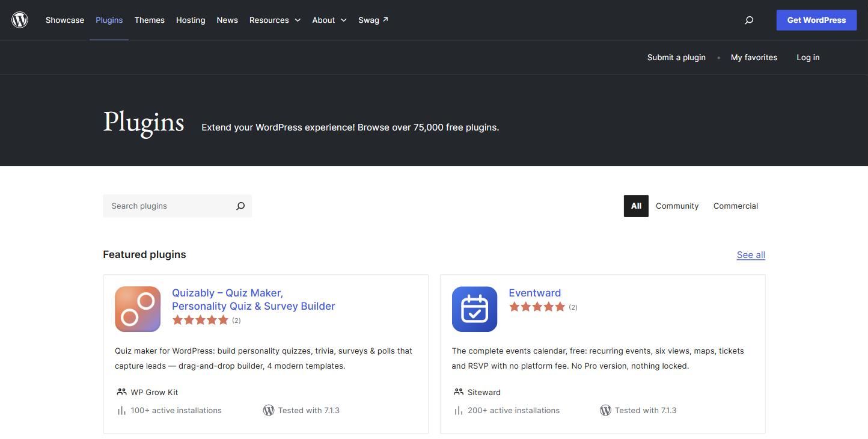Go to the Plugins nav item
The width and height of the screenshot is (868, 439).
109,20
